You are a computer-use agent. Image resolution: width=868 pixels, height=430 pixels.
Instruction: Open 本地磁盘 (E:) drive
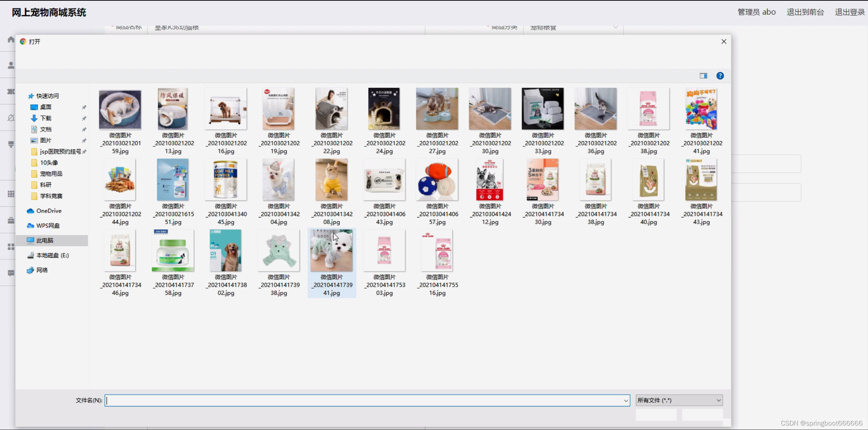point(52,255)
